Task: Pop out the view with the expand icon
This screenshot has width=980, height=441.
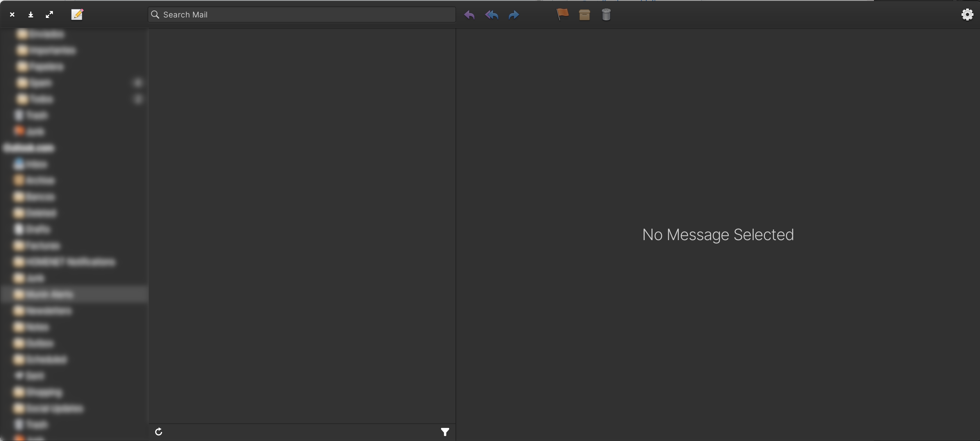Action: click(49, 15)
